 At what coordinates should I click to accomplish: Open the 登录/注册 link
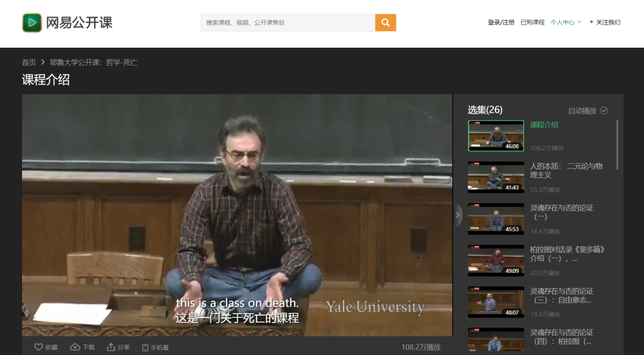[x=501, y=22]
